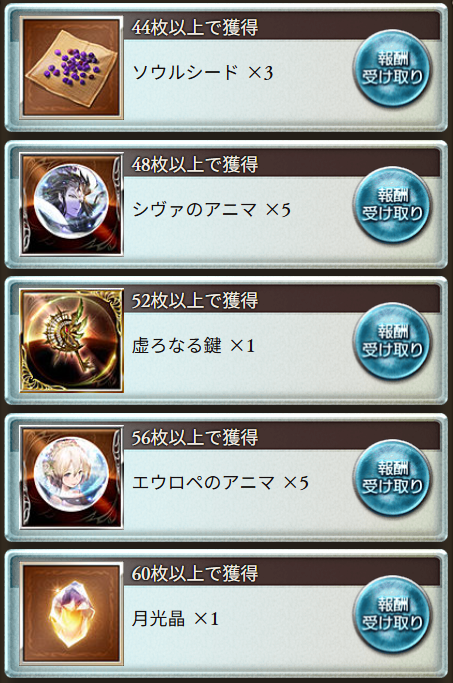453x683 pixels.
Task: Claim reward for 56枚 エウロペのアニマ
Action: click(x=392, y=478)
